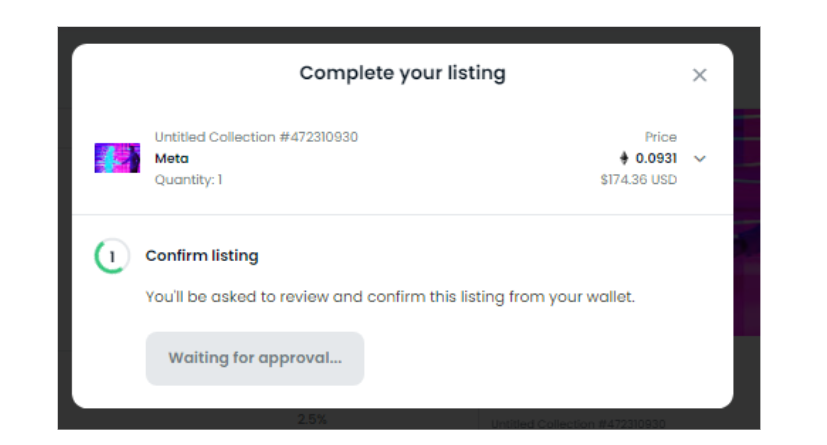
Task: Click the Confirm listing step heading
Action: (x=202, y=256)
